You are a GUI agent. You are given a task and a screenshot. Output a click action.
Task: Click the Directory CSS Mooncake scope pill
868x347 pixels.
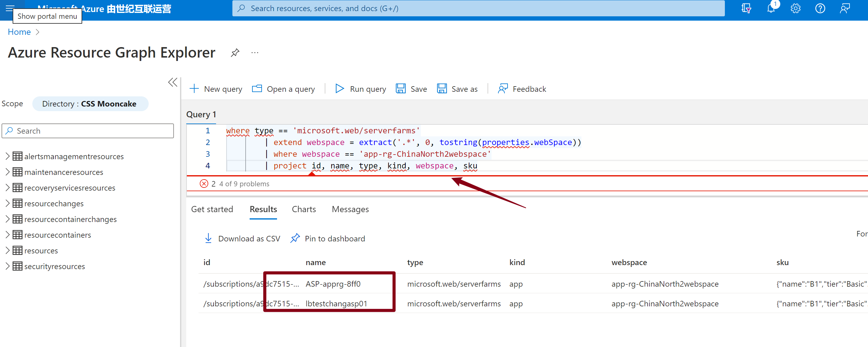point(90,103)
